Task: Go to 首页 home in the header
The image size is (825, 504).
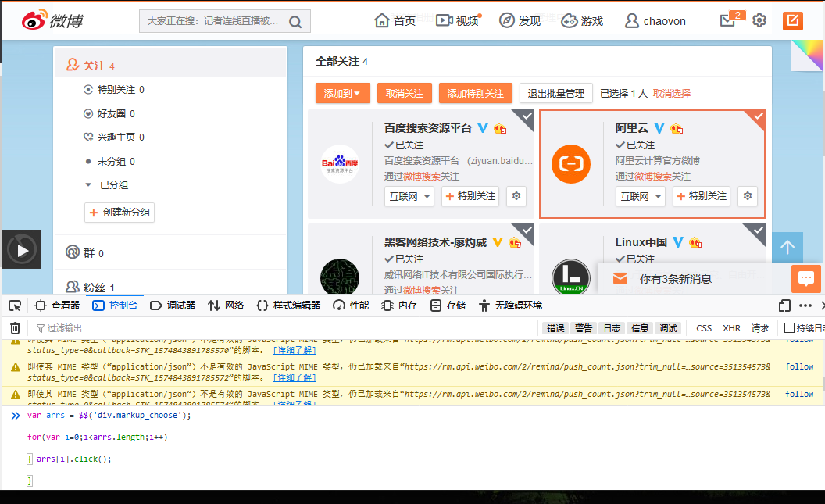Action: [x=395, y=20]
